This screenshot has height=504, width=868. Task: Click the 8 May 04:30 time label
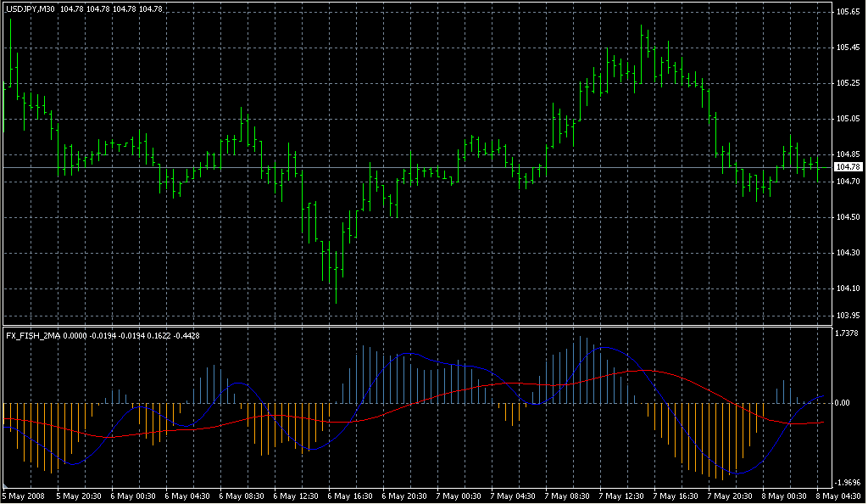tap(839, 496)
